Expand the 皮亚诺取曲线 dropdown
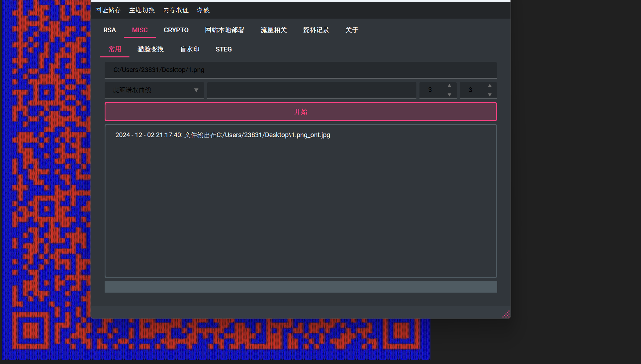Viewport: 641px width, 364px height. (154, 90)
